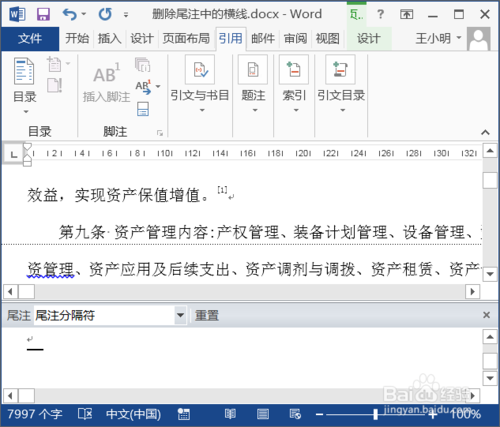The image size is (500, 427).
Task: Open the 目录 table of contents gallery
Action: (x=24, y=85)
